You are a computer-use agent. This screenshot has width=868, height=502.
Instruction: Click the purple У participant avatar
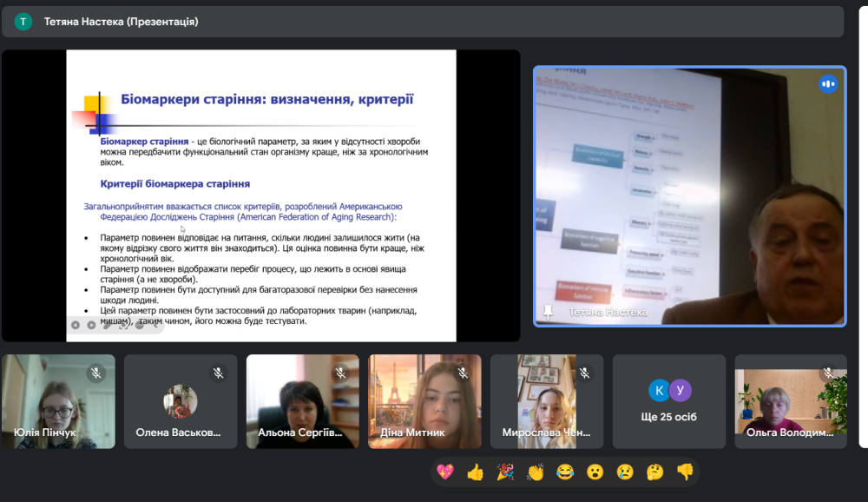point(681,391)
